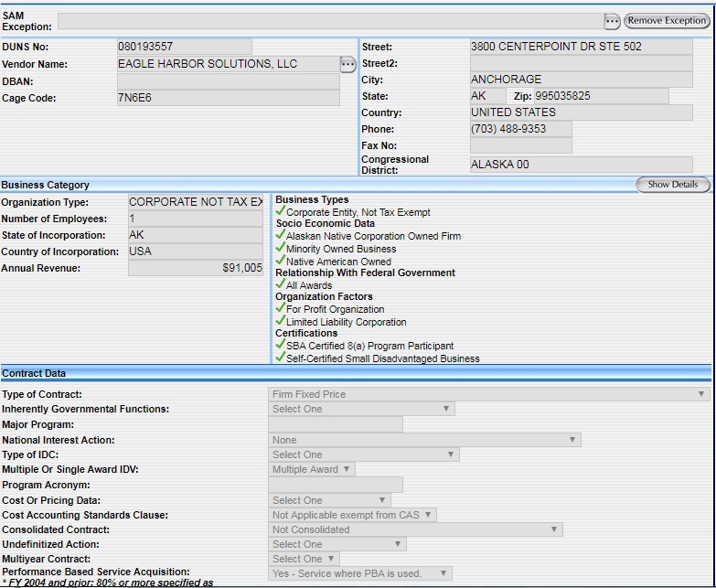Click the Program Acronym text field
The width and height of the screenshot is (716, 588).
(x=336, y=485)
